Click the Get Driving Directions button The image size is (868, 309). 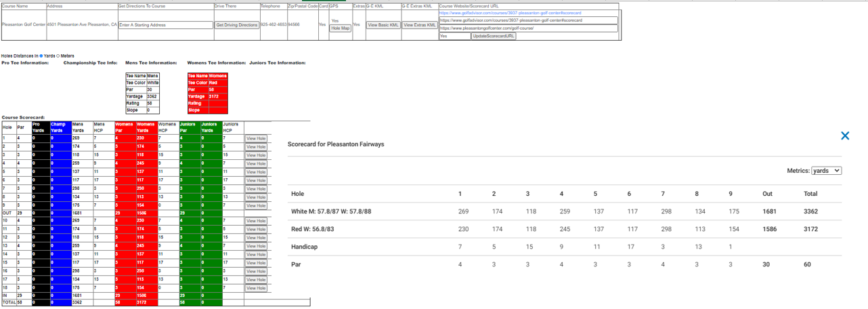(237, 25)
